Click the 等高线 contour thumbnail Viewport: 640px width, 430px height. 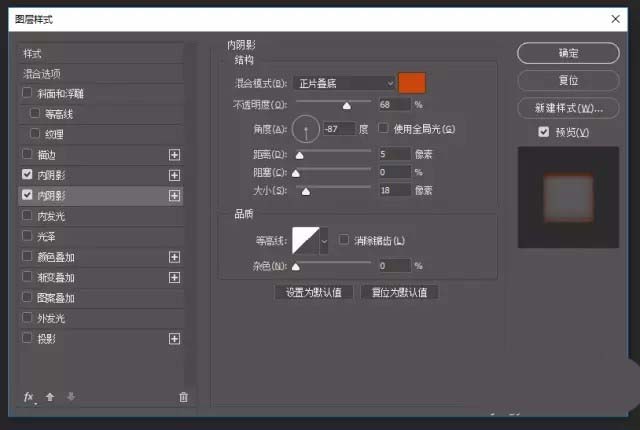306,241
